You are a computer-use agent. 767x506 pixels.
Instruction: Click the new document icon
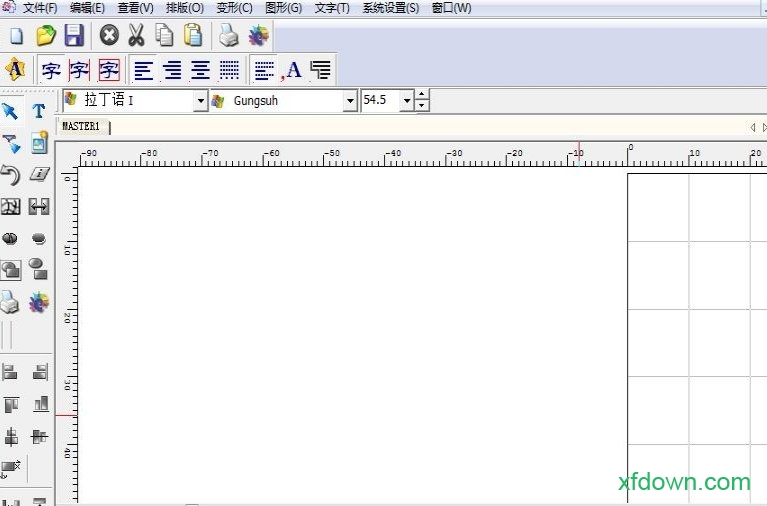(x=16, y=36)
